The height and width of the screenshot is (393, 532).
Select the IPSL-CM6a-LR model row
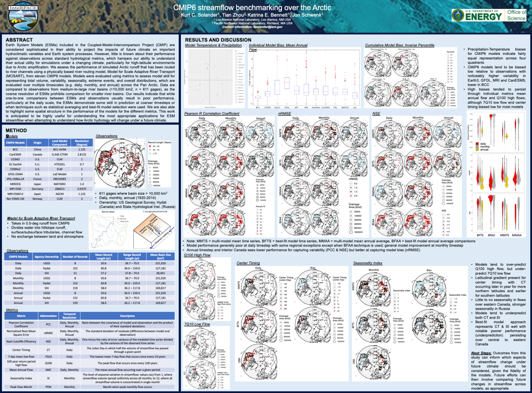click(x=49, y=179)
